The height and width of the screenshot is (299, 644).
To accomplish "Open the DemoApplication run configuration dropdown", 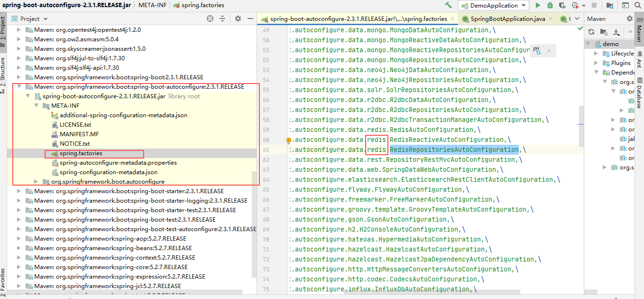I will (493, 5).
